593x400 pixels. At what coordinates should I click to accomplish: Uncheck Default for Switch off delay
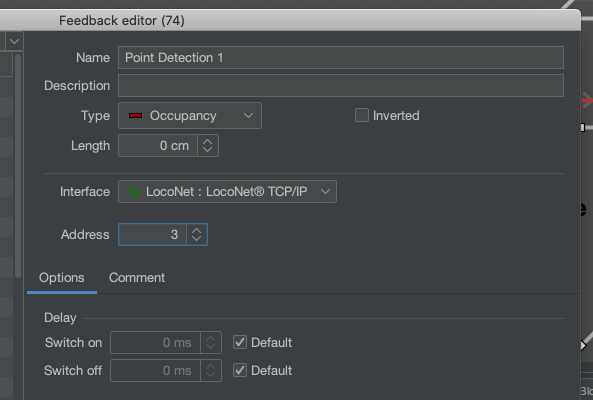click(x=240, y=371)
